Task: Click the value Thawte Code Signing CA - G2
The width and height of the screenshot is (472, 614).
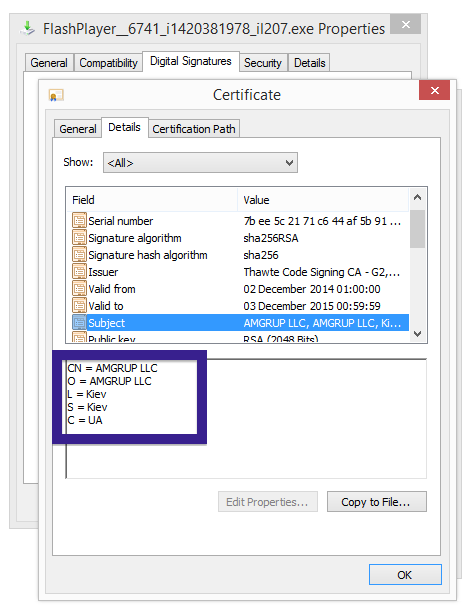Action: [x=322, y=272]
